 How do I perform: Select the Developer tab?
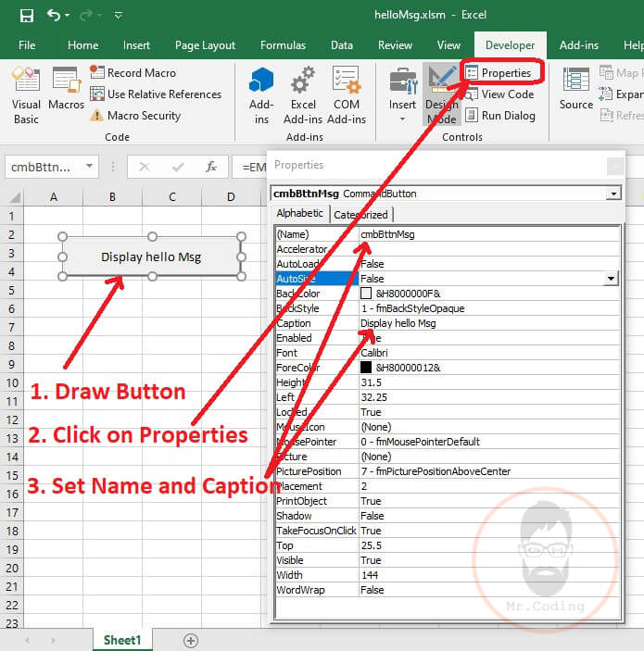[x=511, y=45]
